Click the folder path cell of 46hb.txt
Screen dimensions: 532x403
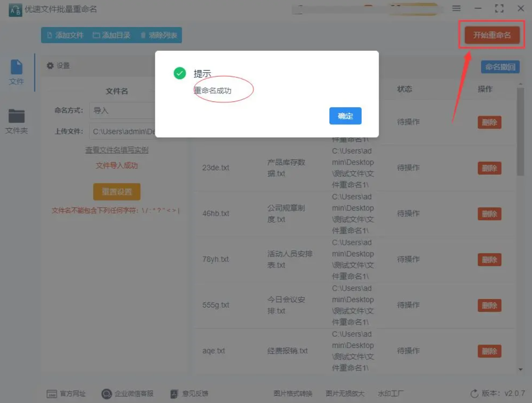coord(353,213)
